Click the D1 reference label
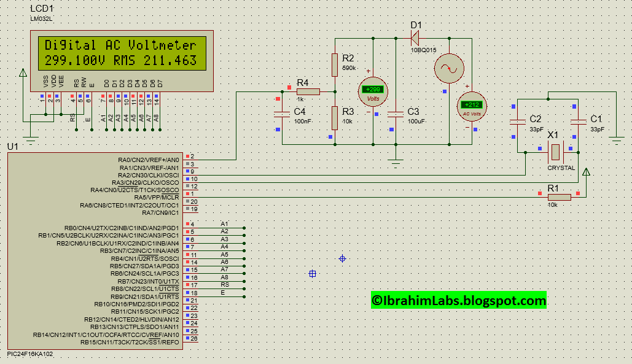The width and height of the screenshot is (632, 364). click(x=416, y=25)
